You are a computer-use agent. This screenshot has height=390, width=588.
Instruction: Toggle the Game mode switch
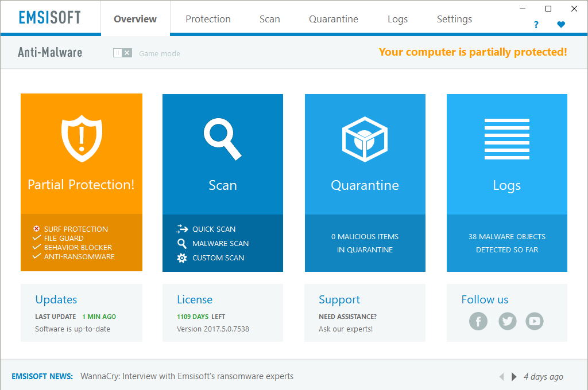[x=122, y=53]
